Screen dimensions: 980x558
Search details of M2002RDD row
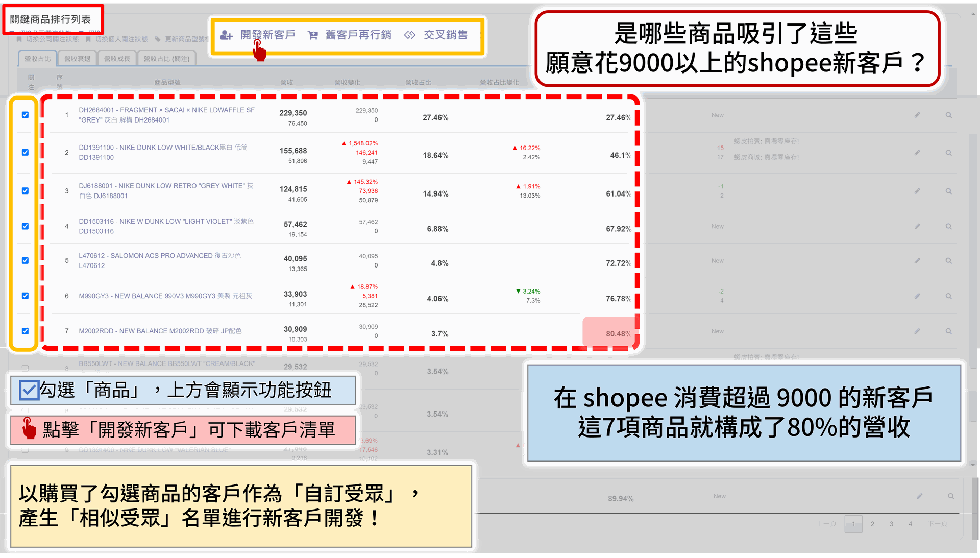click(x=948, y=331)
